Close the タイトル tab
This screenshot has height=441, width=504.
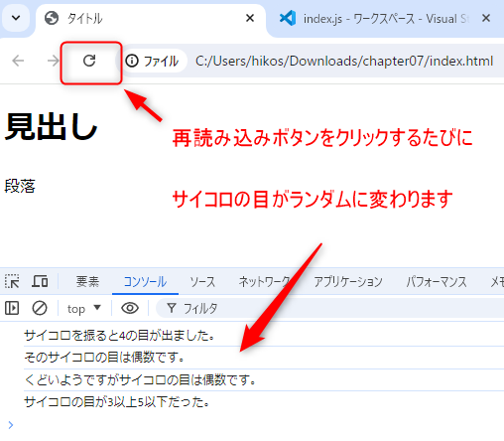(250, 18)
